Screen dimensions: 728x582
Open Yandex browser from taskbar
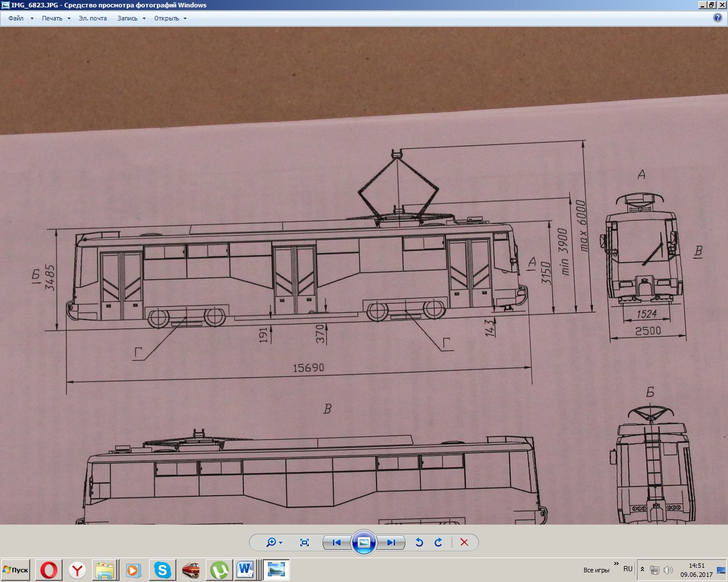(x=77, y=569)
